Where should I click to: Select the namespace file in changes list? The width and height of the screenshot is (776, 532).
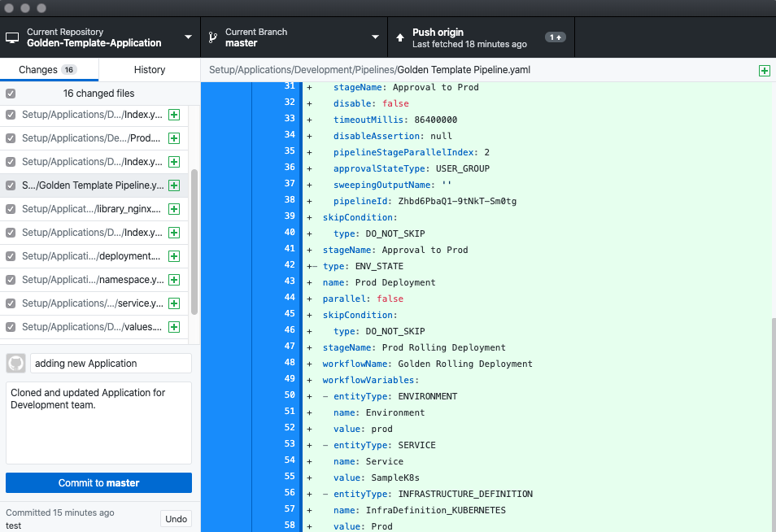coord(94,280)
